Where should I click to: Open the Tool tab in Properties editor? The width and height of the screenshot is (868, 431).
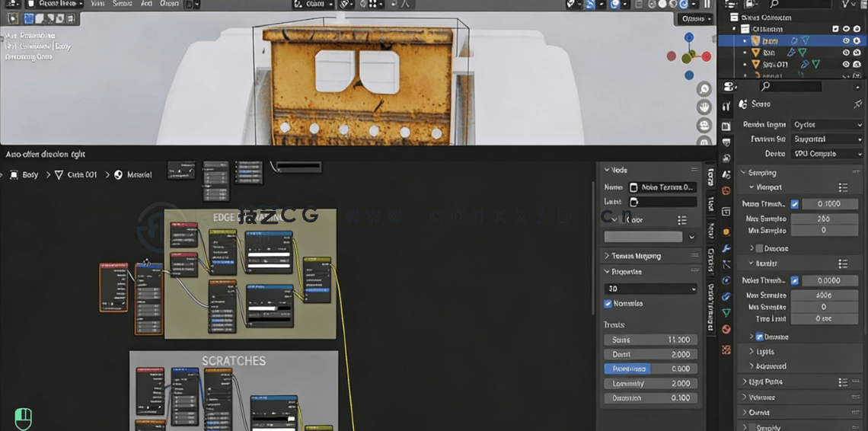tap(726, 106)
